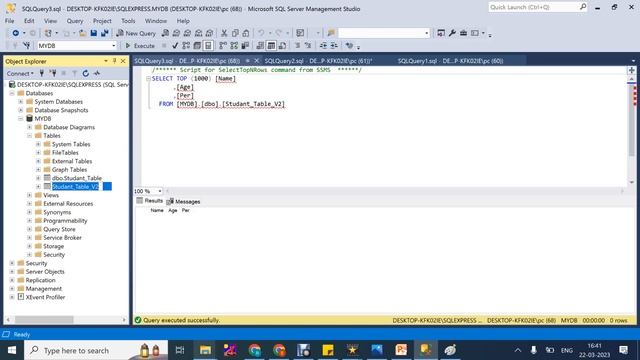Click the Refresh icon in Object Explorer

pyautogui.click(x=86, y=73)
